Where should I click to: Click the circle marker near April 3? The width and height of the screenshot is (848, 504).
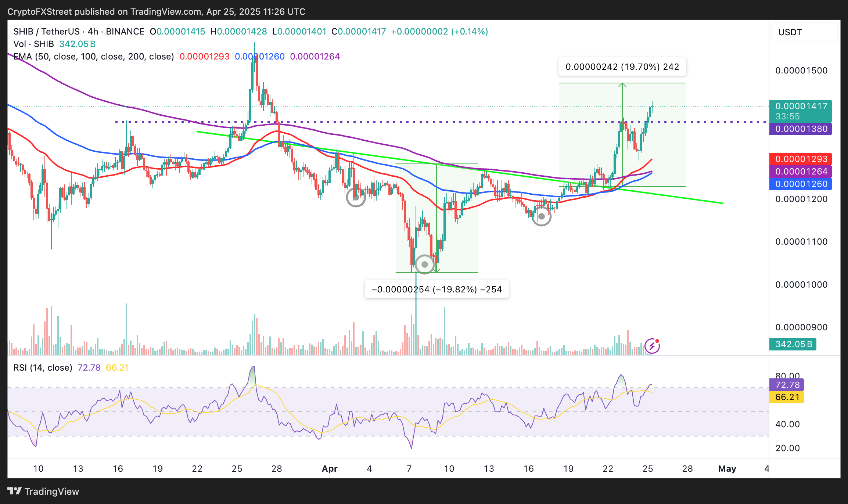click(356, 197)
